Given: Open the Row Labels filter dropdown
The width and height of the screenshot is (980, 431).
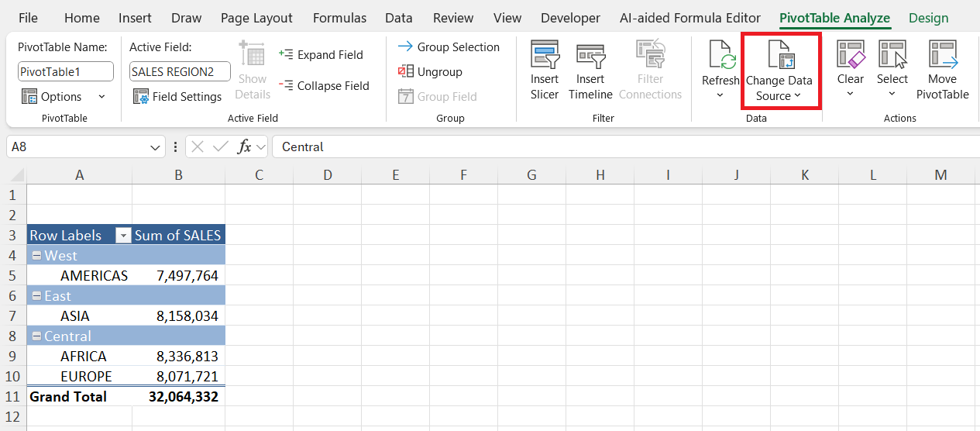Looking at the screenshot, I should click(x=123, y=236).
